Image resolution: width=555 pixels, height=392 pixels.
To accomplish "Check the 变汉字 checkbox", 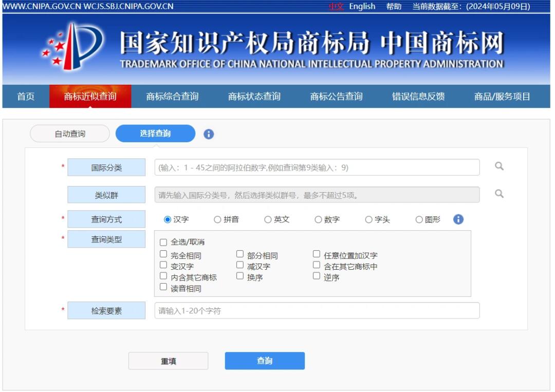I will coord(163,265).
